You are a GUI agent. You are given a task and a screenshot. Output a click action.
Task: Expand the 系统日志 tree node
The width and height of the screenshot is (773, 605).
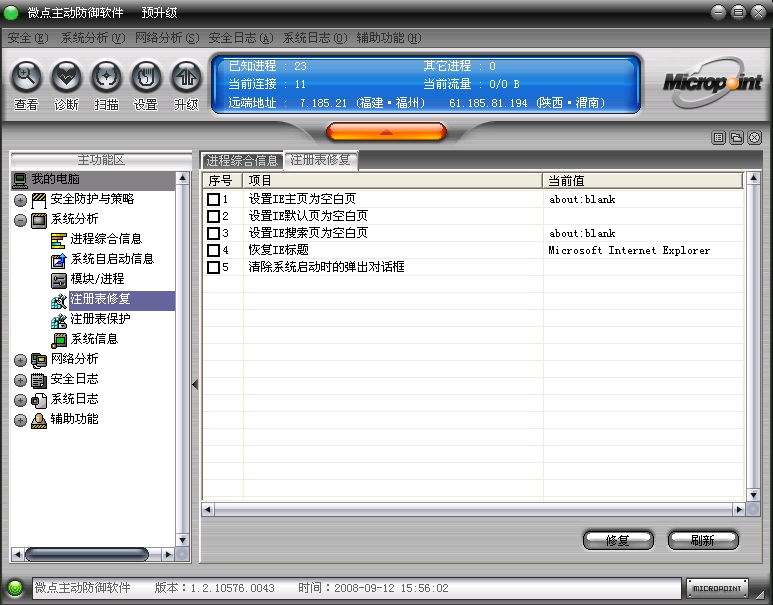point(20,400)
